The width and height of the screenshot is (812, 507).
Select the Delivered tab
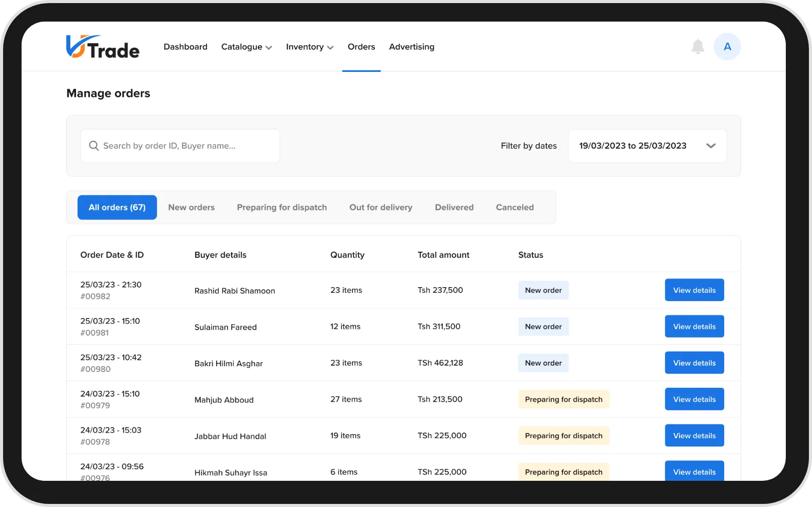tap(454, 208)
